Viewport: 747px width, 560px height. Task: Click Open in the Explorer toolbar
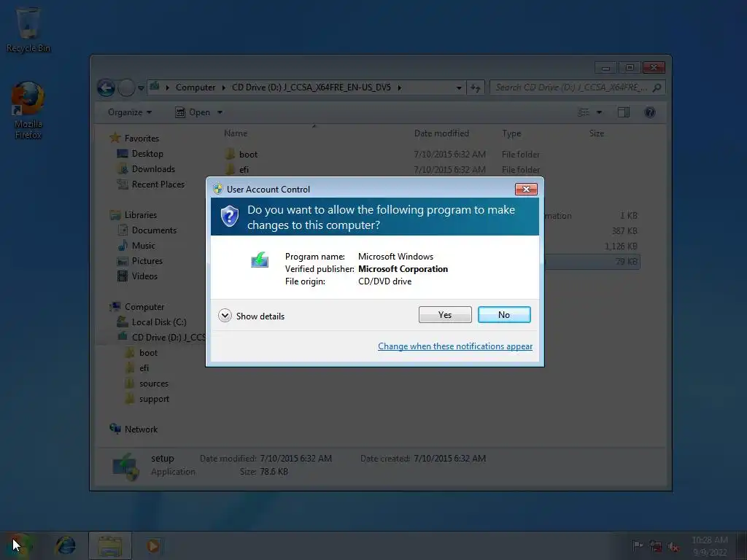pyautogui.click(x=193, y=112)
